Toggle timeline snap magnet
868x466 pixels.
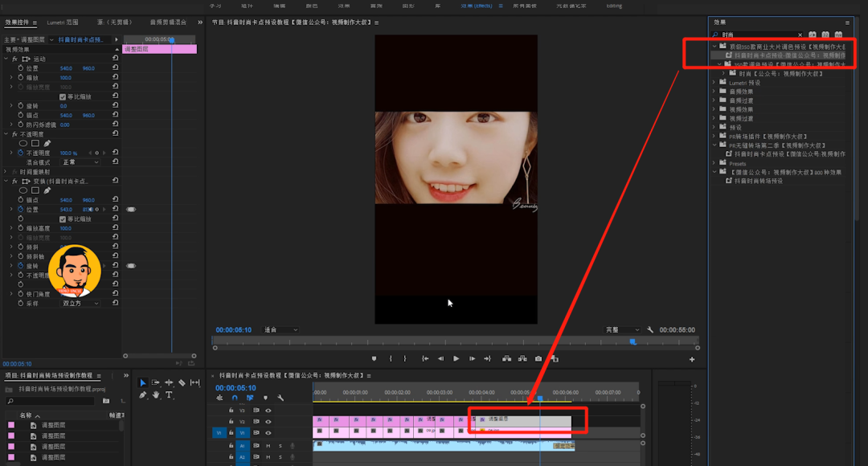[x=235, y=398]
